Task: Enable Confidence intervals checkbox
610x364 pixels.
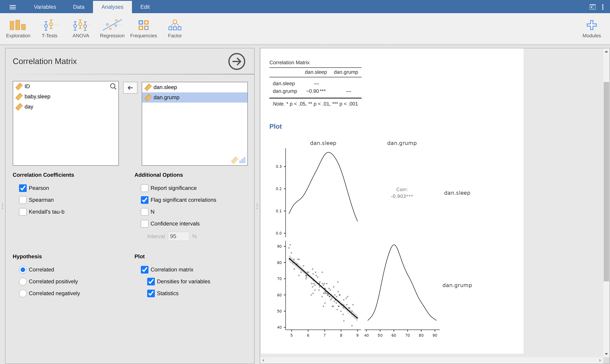Action: (x=145, y=223)
